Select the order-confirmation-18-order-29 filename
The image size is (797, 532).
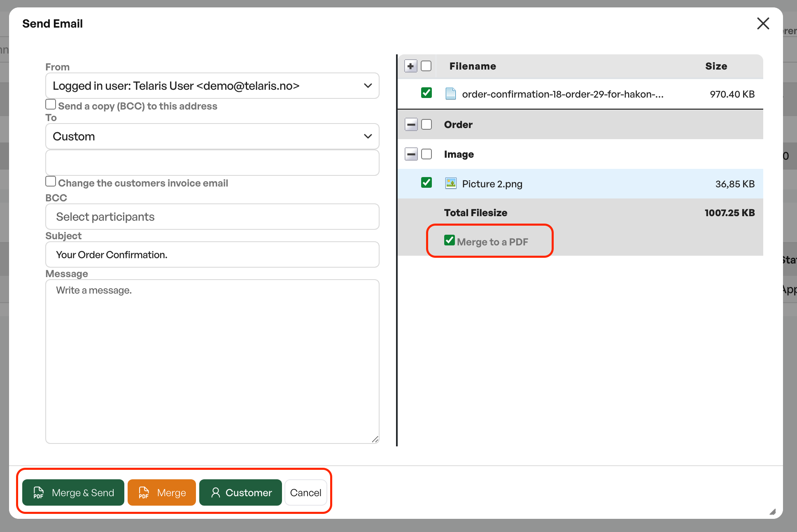[x=563, y=94]
